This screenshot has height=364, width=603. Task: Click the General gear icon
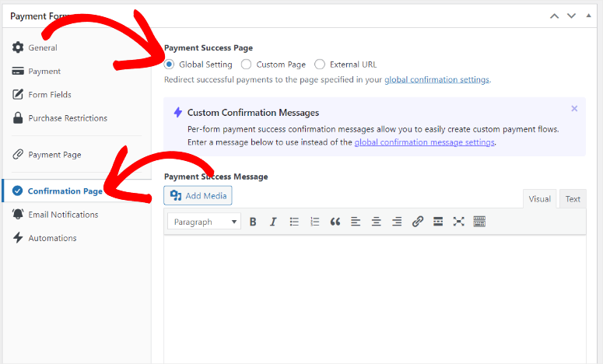click(18, 47)
